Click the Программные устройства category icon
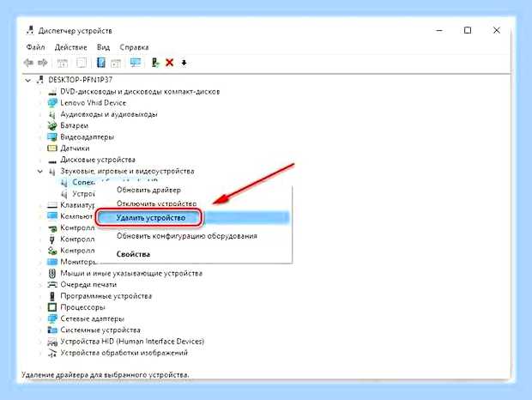 [51, 296]
